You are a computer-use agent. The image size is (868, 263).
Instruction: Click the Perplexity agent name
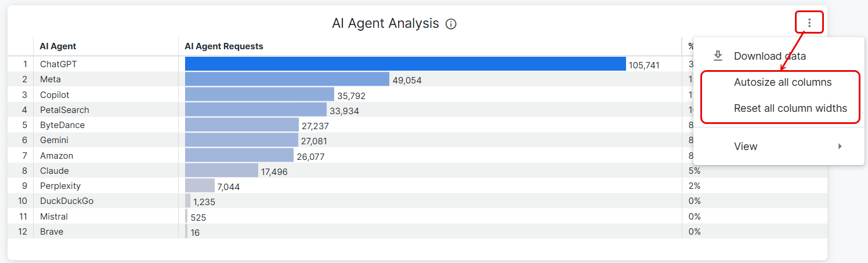tap(60, 186)
